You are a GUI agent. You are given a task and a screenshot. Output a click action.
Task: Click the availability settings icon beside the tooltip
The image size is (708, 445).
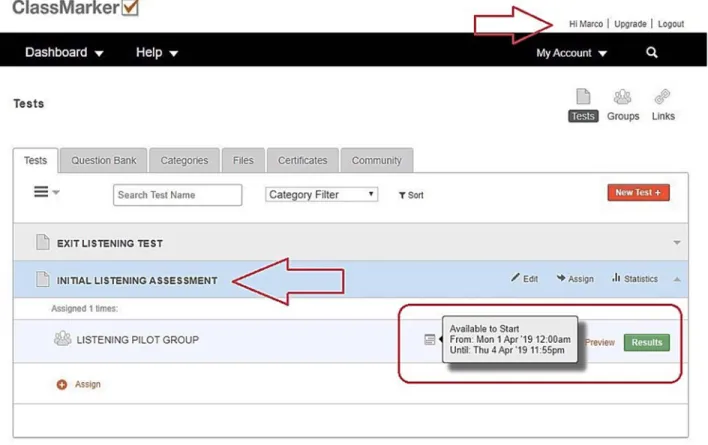tap(429, 339)
